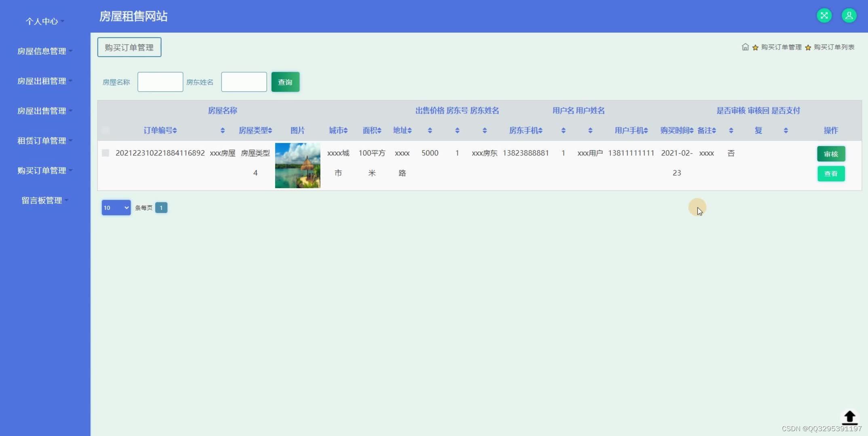The height and width of the screenshot is (436, 868).
Task: Click order number 20212231022188411​6892 cell
Action: pyautogui.click(x=160, y=153)
